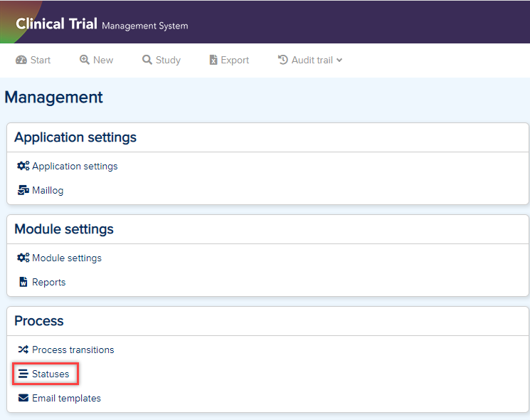Click the gears icon beside Module settings link
530x420 pixels.
23,258
